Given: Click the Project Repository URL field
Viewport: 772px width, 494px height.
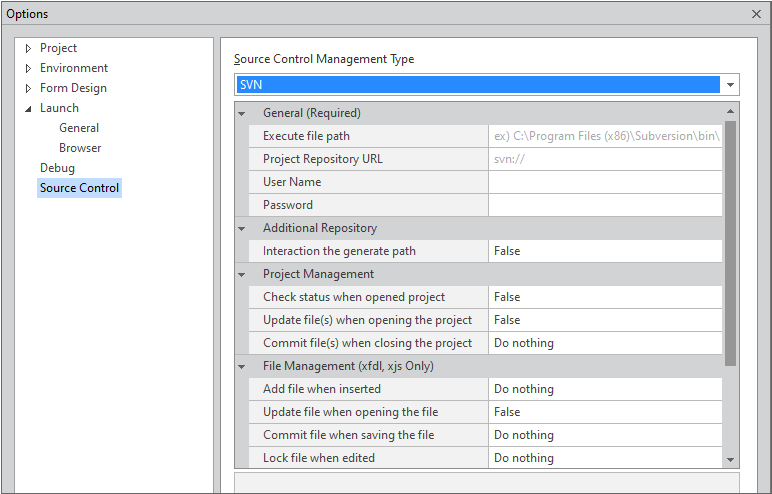Looking at the screenshot, I should 604,159.
